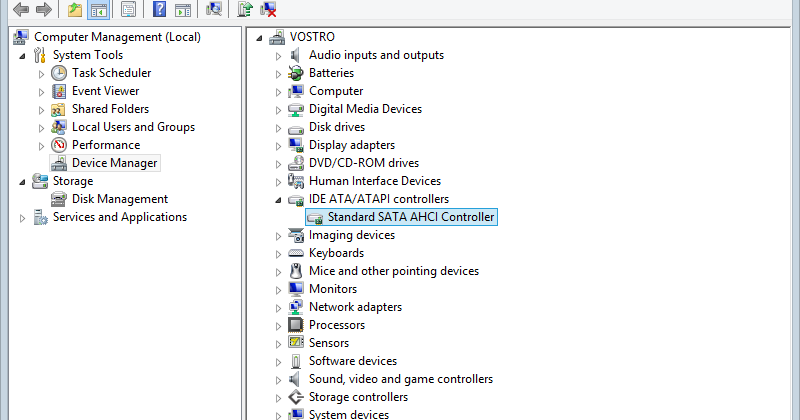Select Standard SATA AHCI Controller
Screen dimensions: 800x420
pos(401,217)
